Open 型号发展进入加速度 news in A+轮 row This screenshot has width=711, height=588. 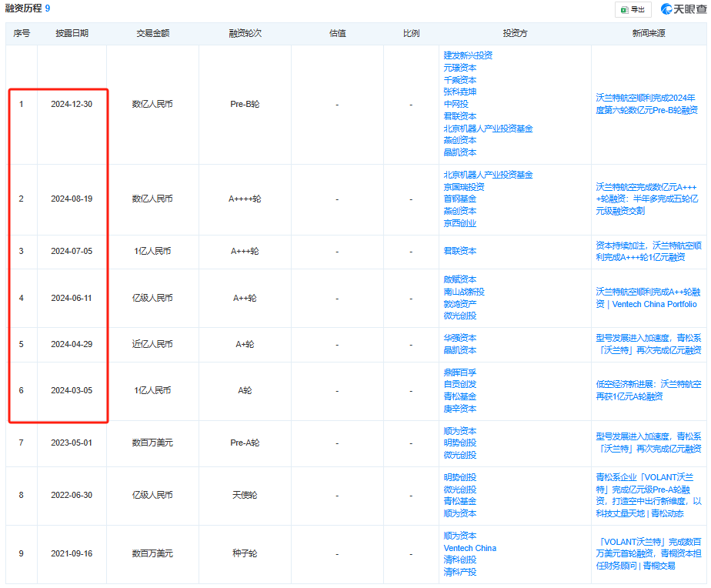tap(649, 344)
